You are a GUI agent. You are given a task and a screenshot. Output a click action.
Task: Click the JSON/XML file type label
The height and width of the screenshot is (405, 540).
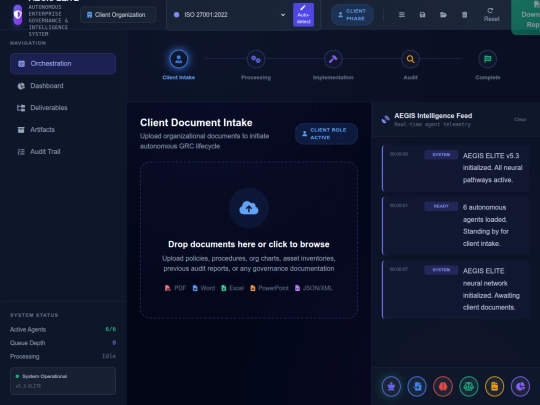coord(314,288)
